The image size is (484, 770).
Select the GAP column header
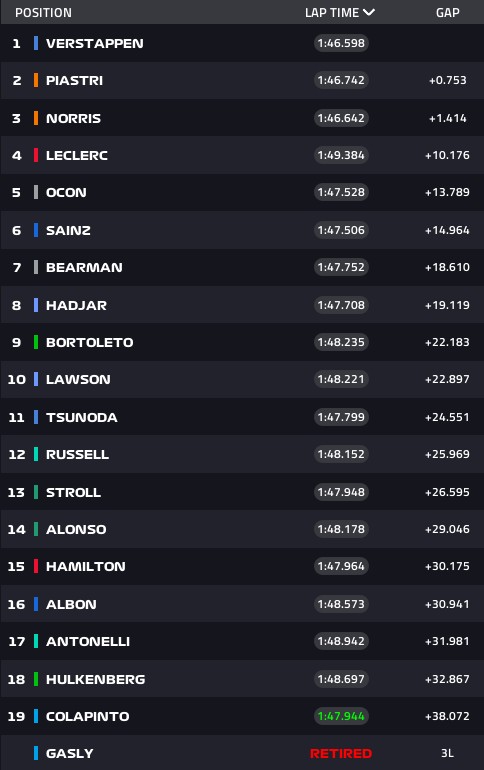point(448,12)
